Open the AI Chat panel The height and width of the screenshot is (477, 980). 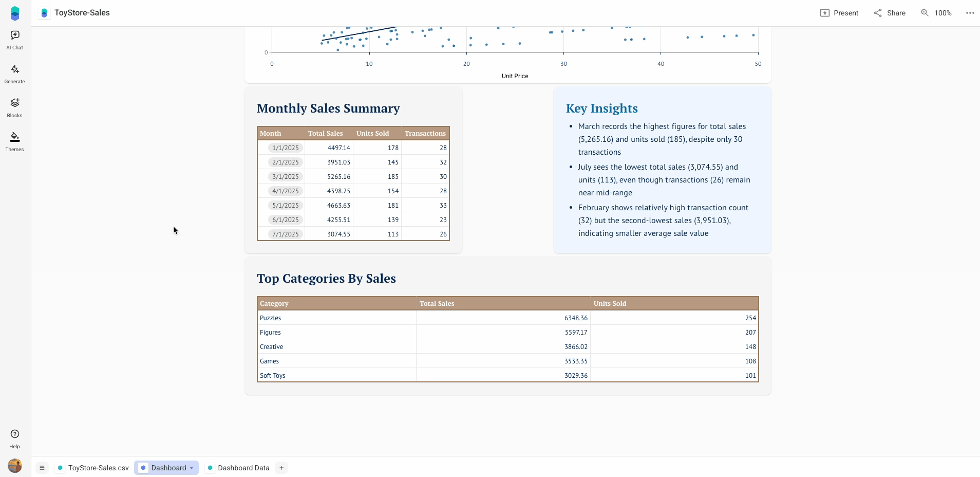[x=15, y=40]
